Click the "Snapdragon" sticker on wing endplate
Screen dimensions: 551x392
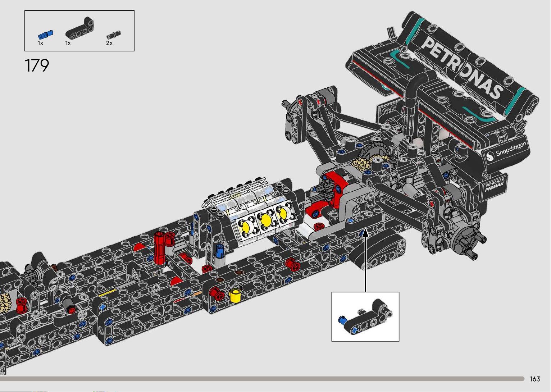point(507,151)
